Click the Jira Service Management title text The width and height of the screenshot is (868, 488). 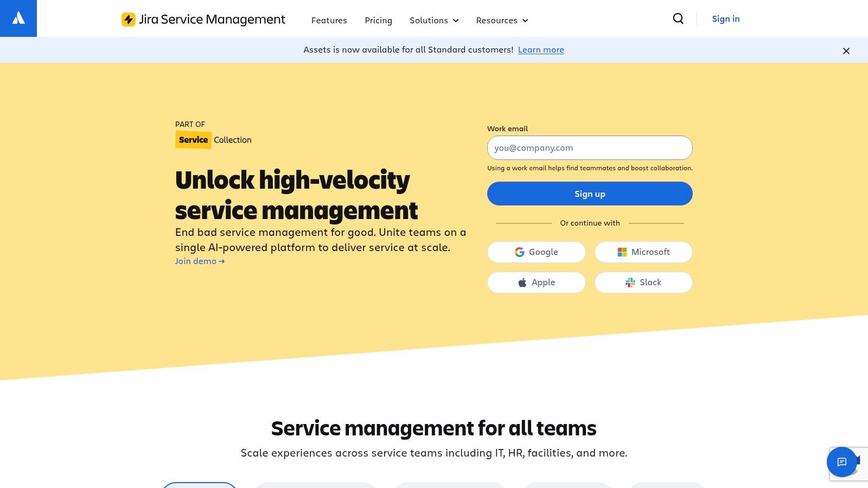coord(212,20)
